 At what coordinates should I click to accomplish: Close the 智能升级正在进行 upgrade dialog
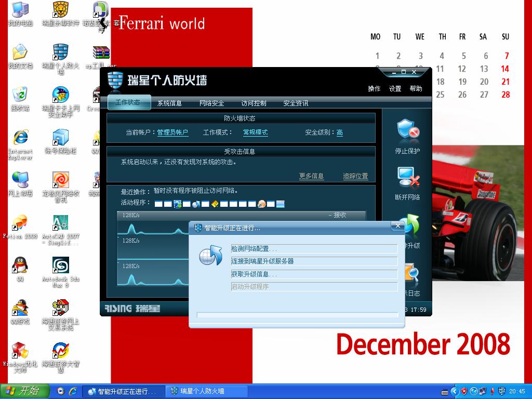(397, 226)
